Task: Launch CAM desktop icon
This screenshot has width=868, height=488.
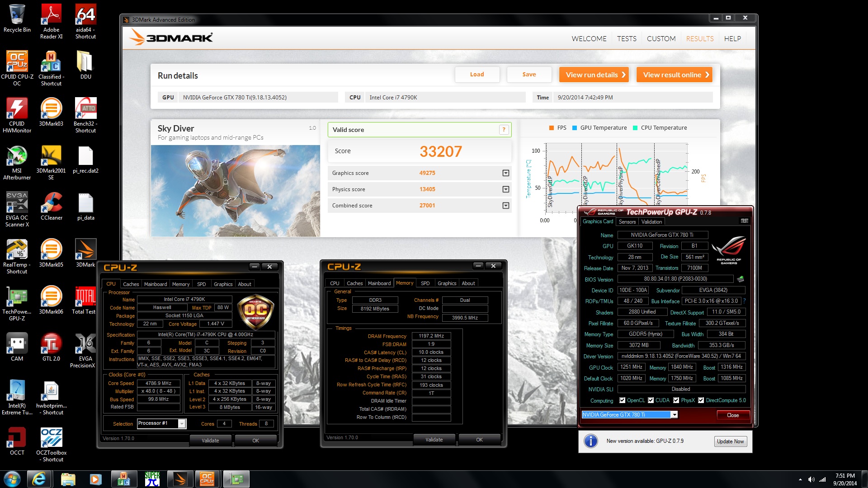Action: pyautogui.click(x=17, y=347)
